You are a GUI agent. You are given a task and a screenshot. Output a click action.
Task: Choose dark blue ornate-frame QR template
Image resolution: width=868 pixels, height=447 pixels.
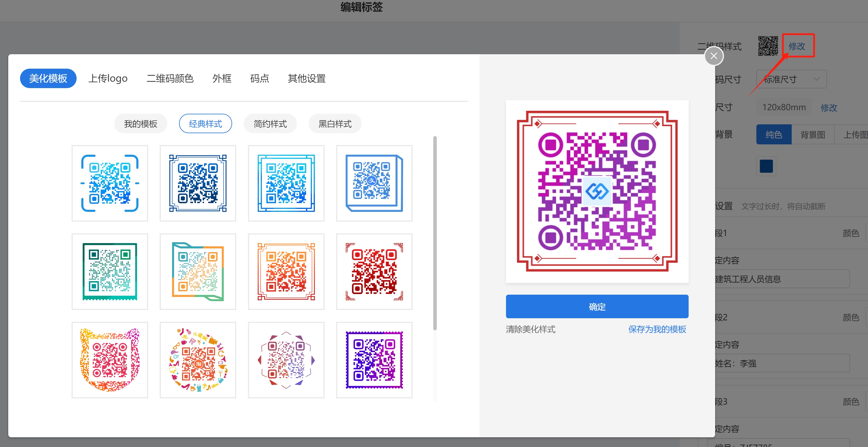coord(198,183)
